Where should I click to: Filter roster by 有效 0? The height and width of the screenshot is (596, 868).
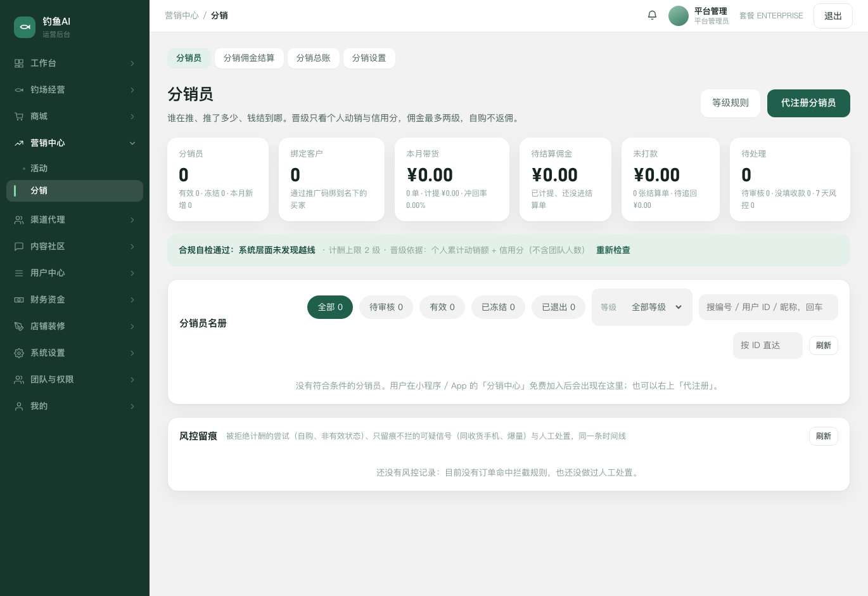click(x=442, y=308)
